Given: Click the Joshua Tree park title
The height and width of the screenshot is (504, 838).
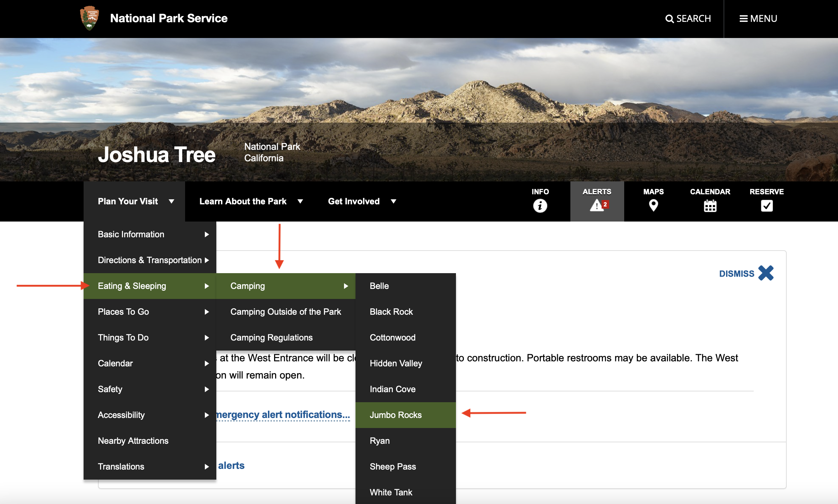Looking at the screenshot, I should [156, 155].
